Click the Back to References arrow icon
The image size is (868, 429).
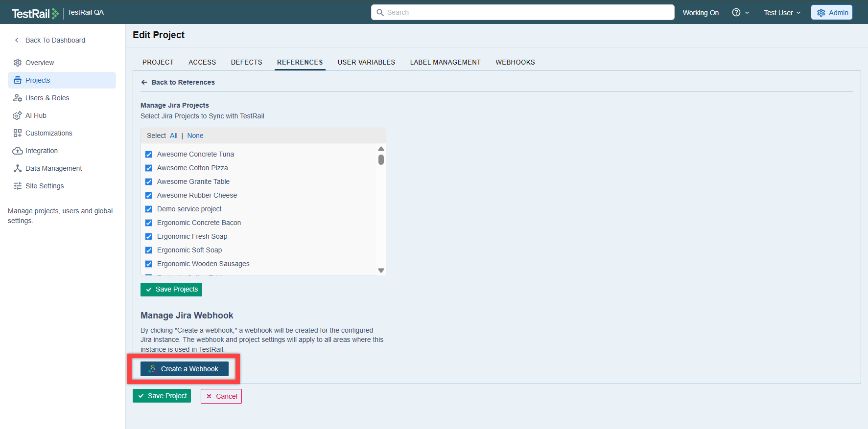pyautogui.click(x=144, y=82)
